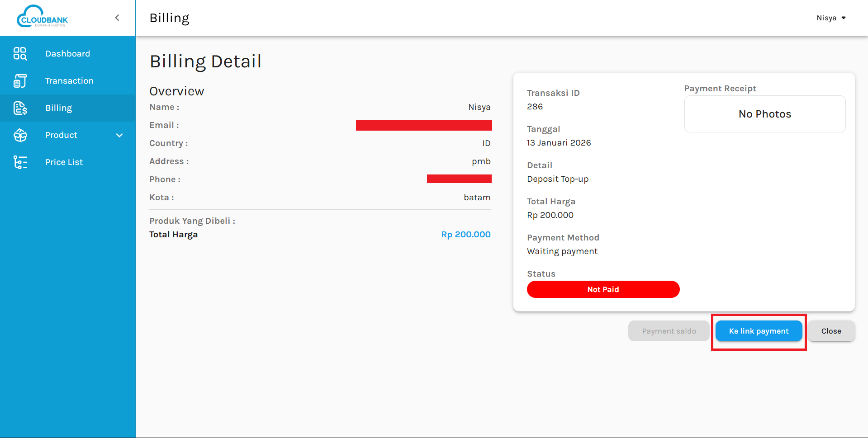Go to the Transaction menu item

pos(69,81)
